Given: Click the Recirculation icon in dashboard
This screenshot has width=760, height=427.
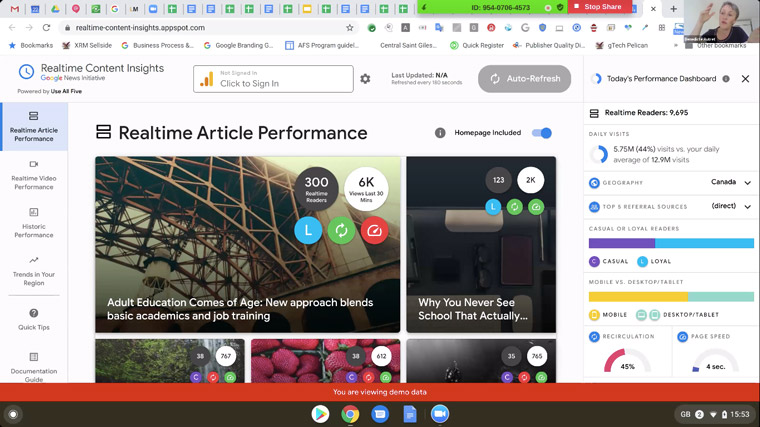Looking at the screenshot, I should point(594,336).
